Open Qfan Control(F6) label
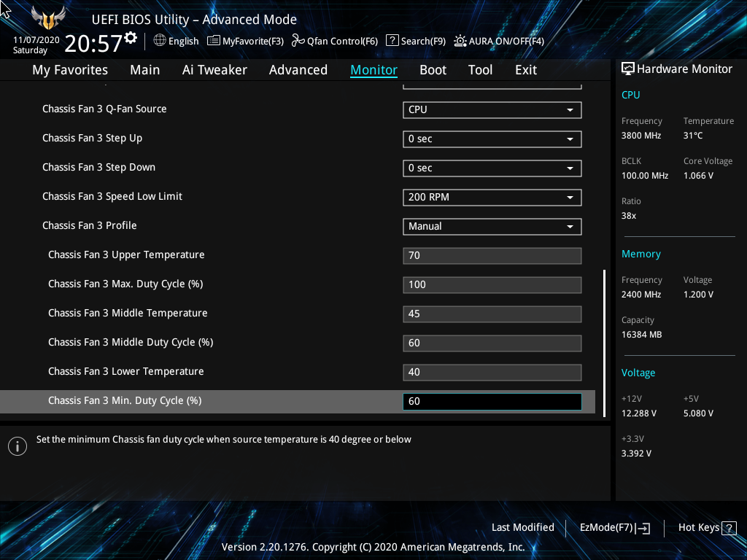The height and width of the screenshot is (560, 747). [343, 42]
